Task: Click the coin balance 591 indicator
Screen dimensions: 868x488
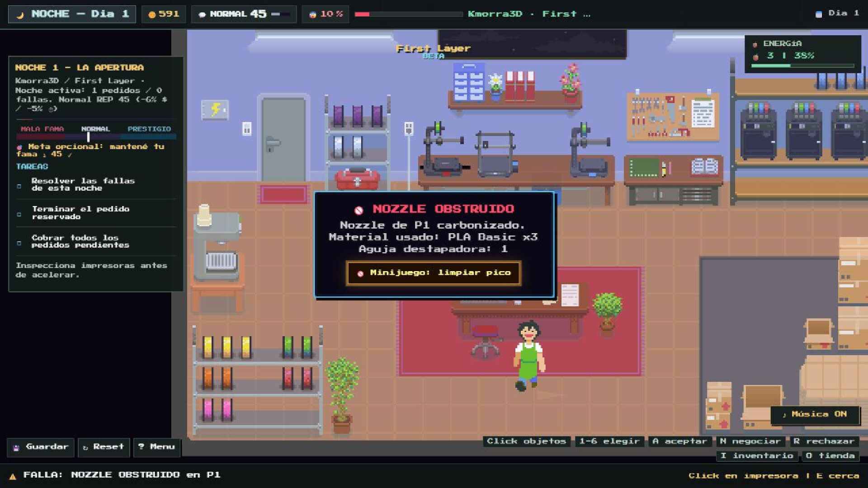Action: pos(164,14)
